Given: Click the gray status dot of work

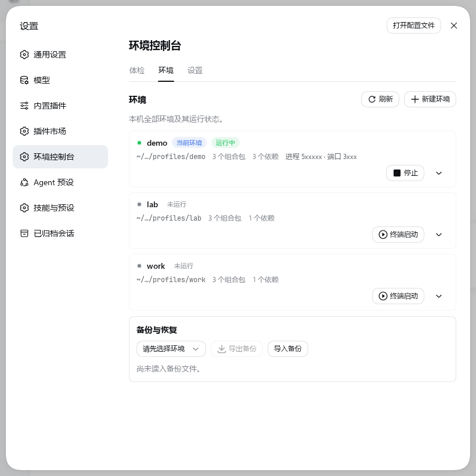Looking at the screenshot, I should click(139, 266).
